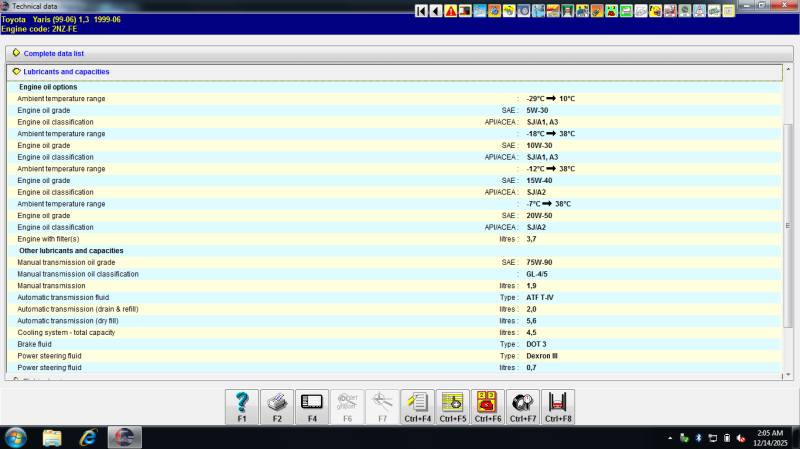
Task: Click the Ctrl+F5 yellow table button
Action: (x=453, y=407)
